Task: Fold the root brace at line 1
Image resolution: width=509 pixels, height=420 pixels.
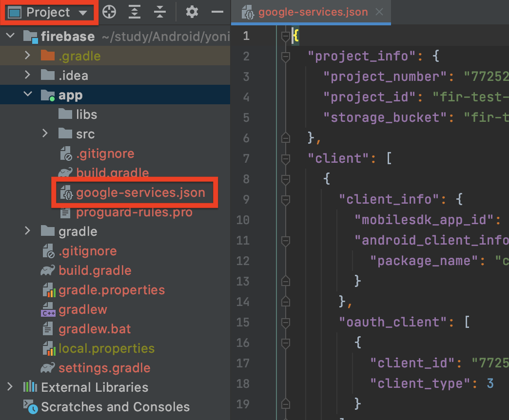Action: (286, 37)
